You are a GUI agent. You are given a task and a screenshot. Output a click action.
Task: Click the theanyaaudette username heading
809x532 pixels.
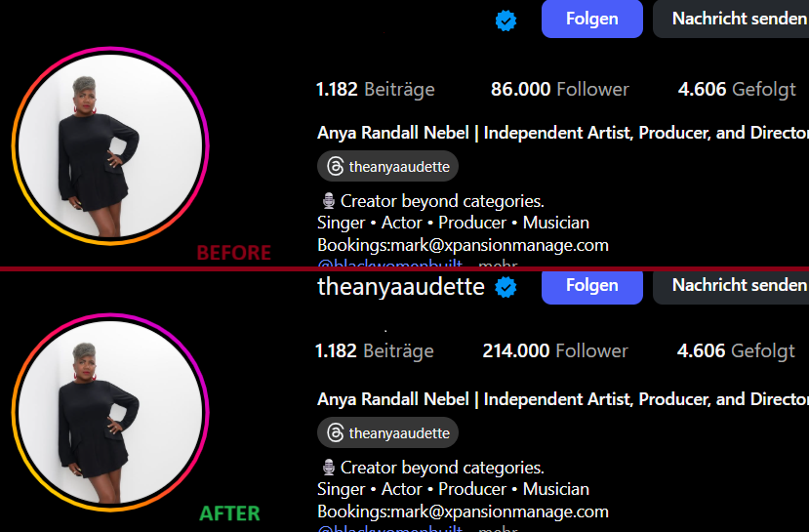(x=401, y=286)
